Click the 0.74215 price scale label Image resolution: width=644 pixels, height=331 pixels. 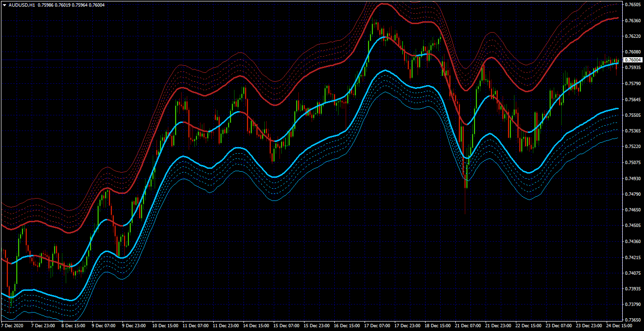(x=633, y=257)
